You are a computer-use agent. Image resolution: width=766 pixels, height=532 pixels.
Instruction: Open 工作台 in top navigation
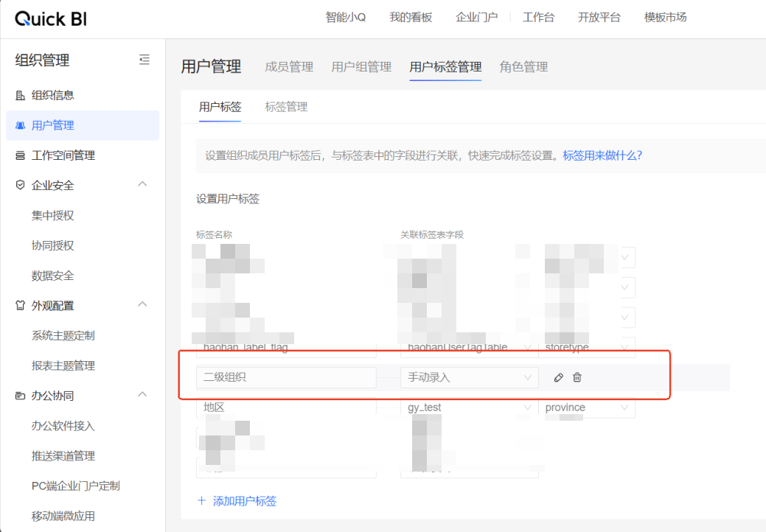pyautogui.click(x=538, y=18)
